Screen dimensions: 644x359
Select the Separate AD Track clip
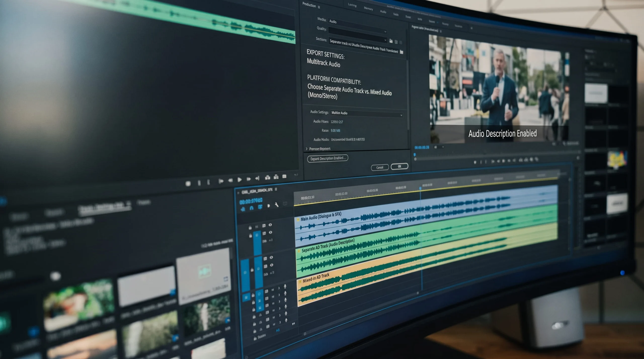tap(427, 240)
